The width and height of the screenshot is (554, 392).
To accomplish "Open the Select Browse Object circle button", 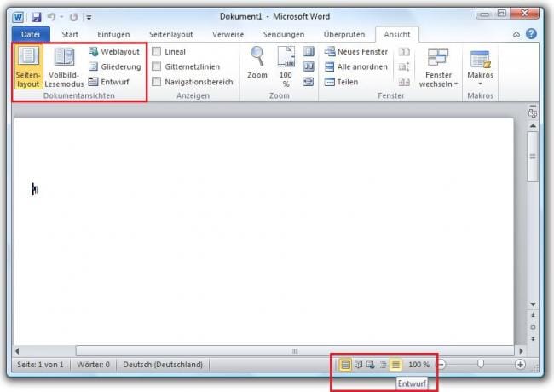I will pyautogui.click(x=533, y=327).
